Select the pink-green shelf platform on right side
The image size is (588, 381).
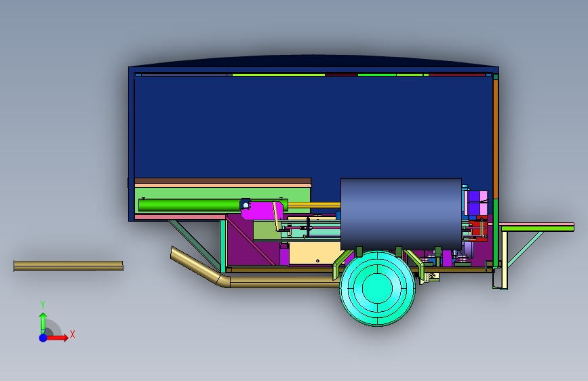click(x=536, y=227)
